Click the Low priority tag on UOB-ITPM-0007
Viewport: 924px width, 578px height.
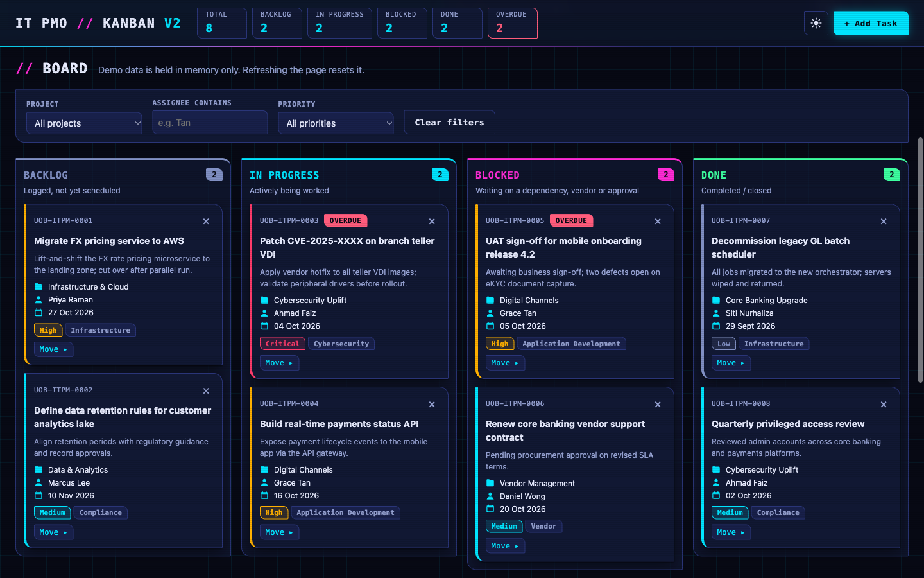tap(724, 344)
